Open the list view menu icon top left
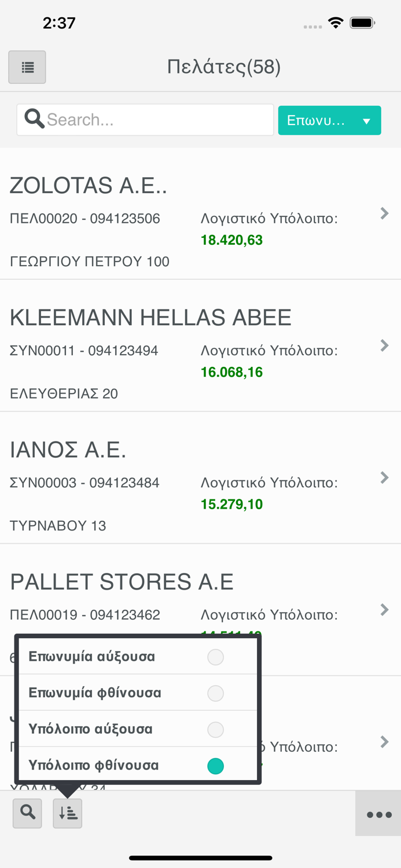401x868 pixels. [x=27, y=67]
